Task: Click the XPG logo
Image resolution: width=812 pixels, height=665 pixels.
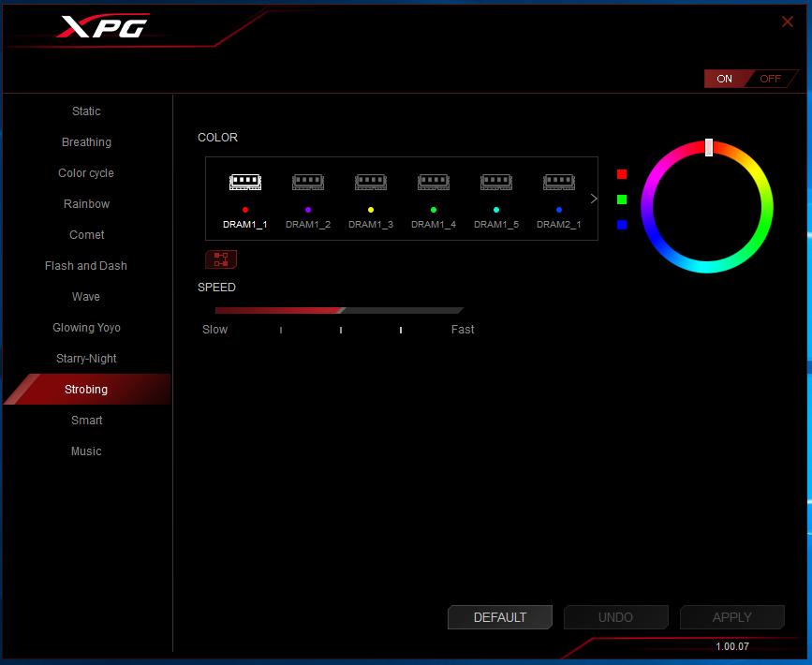Action: [x=103, y=26]
